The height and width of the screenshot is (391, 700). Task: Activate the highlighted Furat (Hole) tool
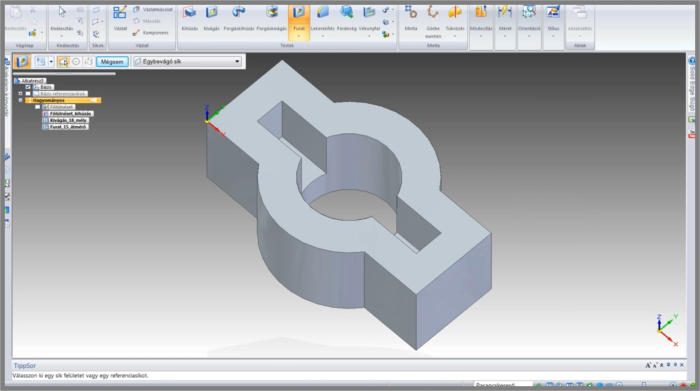click(299, 22)
